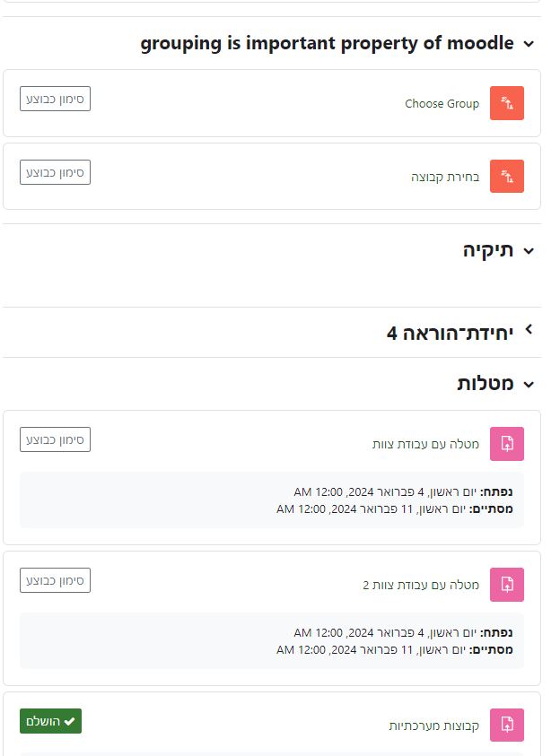
Task: Open the מטלה עם עבודת צוות assignment link
Action: 425,445
